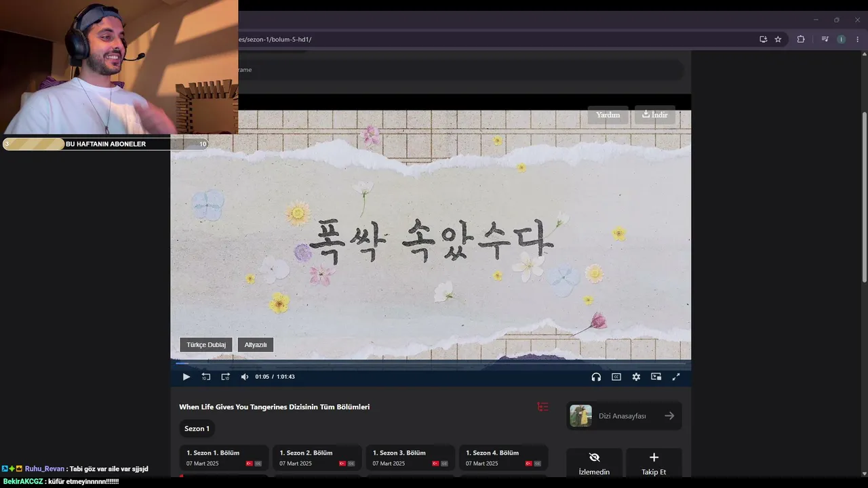Open 1. Sezon 3. Bölüm episode

[x=410, y=457]
